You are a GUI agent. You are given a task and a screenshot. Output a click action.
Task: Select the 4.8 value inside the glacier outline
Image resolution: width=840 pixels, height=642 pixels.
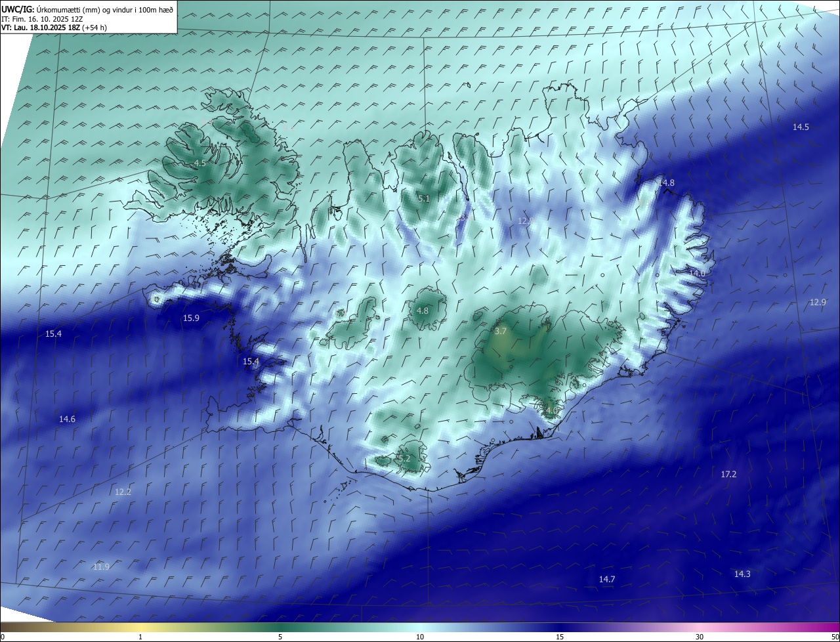point(422,311)
